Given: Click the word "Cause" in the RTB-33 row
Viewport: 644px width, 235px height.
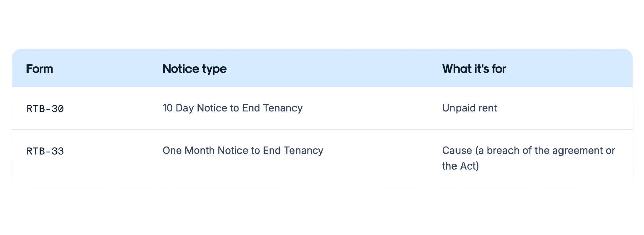Looking at the screenshot, I should click(x=457, y=151).
